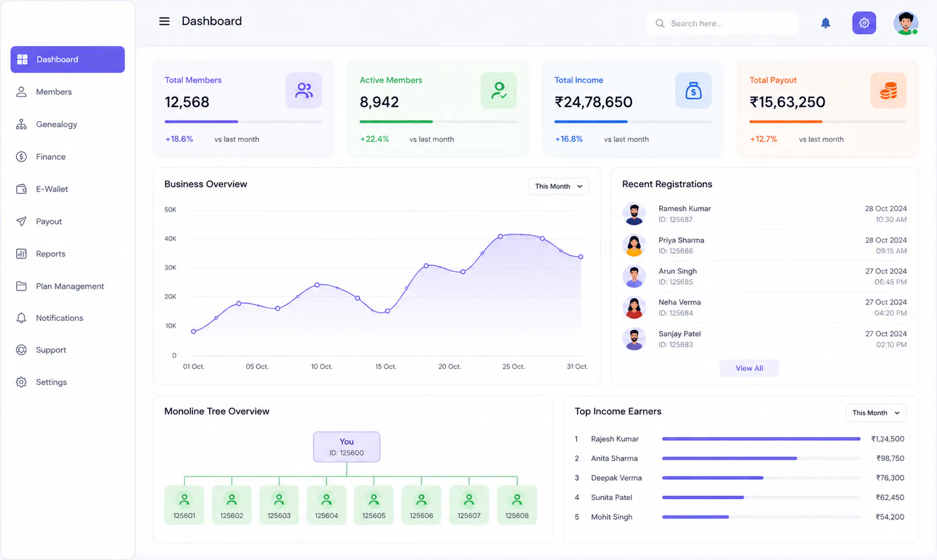This screenshot has height=560, width=937.
Task: Click the Total Members people icon
Action: point(304,91)
